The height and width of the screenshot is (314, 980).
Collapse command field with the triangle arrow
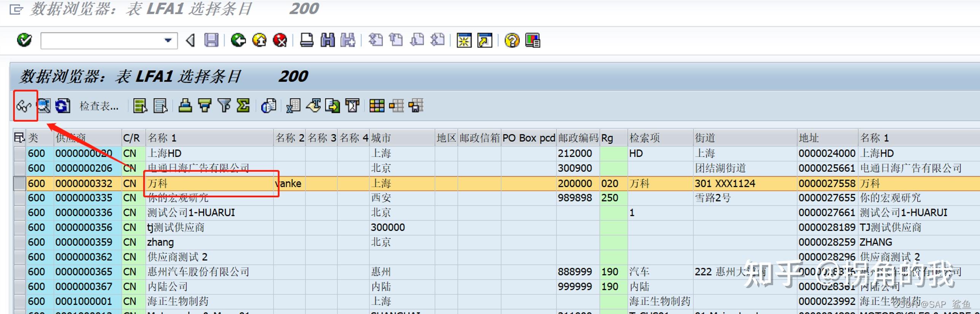[x=191, y=40]
